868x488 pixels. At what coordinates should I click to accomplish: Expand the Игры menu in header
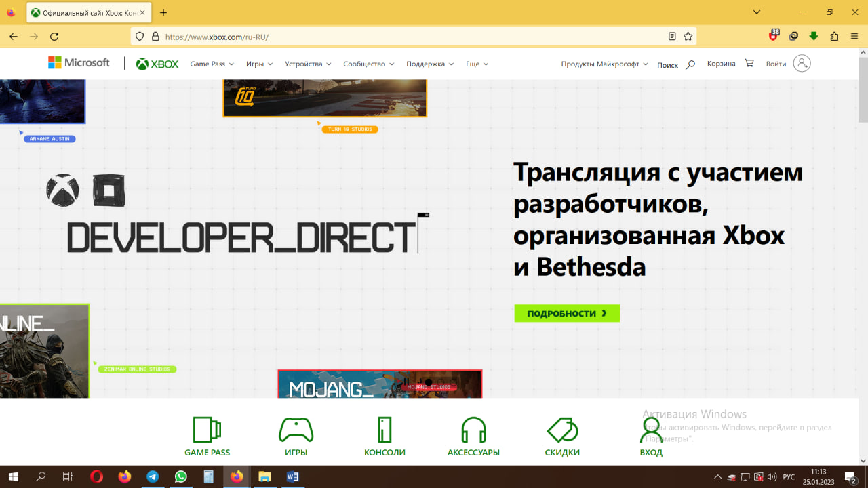(x=259, y=64)
